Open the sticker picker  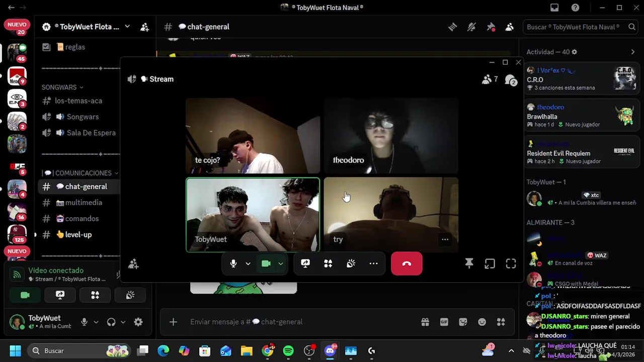pyautogui.click(x=463, y=322)
